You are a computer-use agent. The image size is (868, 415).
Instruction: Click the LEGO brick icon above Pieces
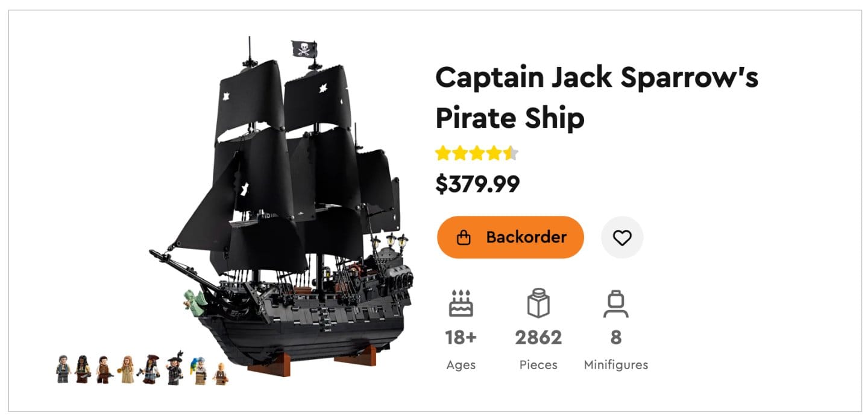coord(538,303)
